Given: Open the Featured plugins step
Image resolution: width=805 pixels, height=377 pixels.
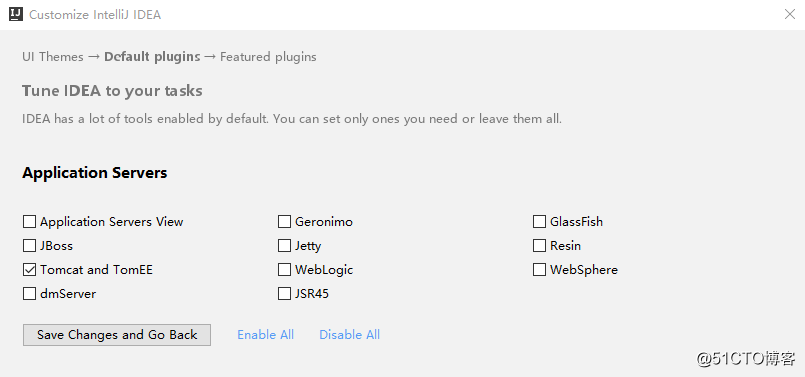Looking at the screenshot, I should pos(268,56).
